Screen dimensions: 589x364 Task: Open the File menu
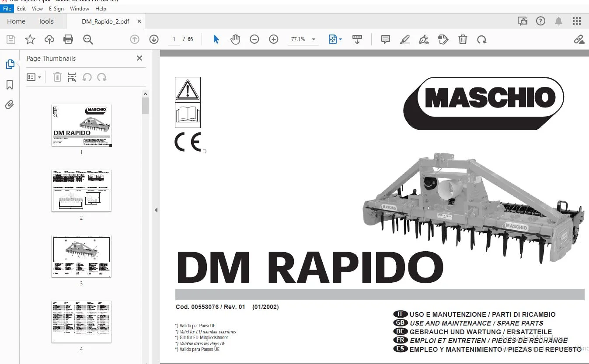coord(7,8)
